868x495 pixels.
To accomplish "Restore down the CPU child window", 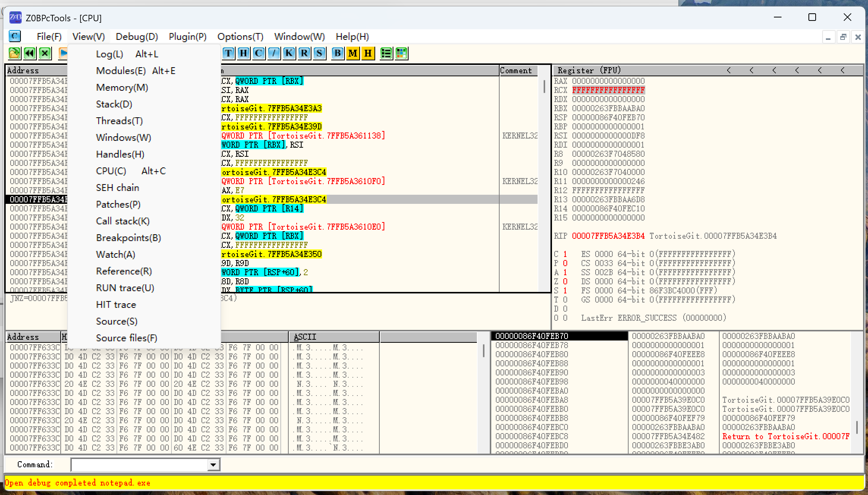I will tap(843, 37).
